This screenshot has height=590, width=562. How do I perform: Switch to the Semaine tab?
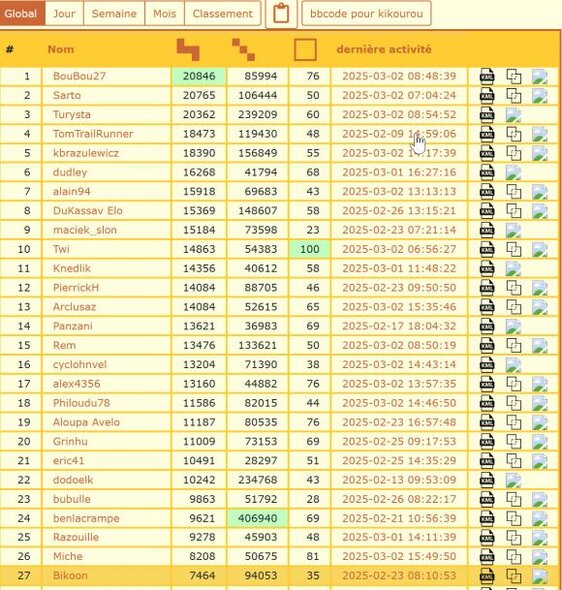click(x=114, y=14)
